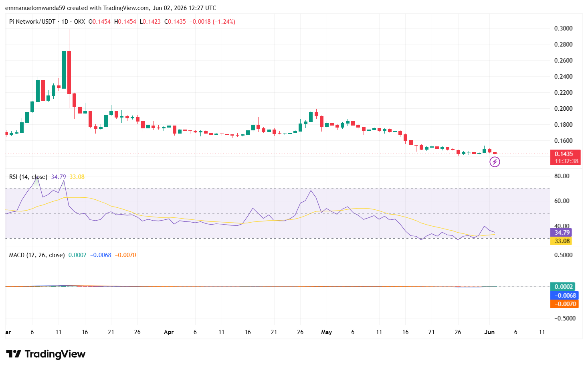Click the blue MACD tag −0.0068

click(564, 296)
